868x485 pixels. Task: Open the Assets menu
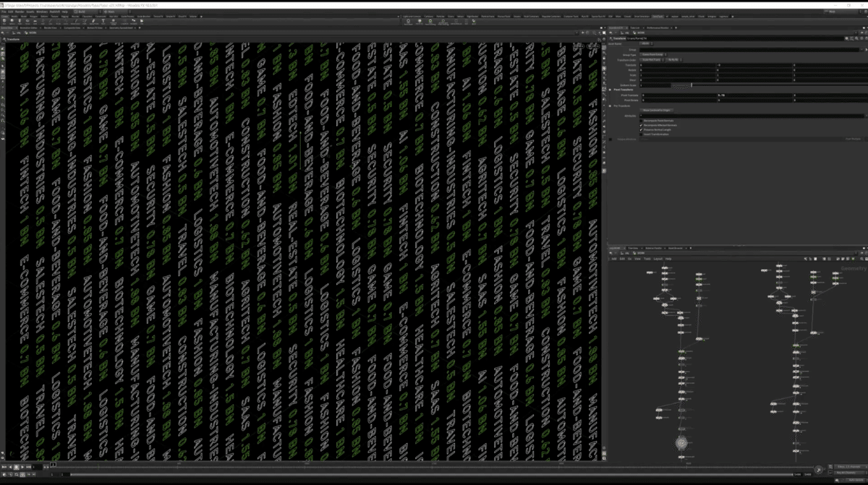(30, 12)
